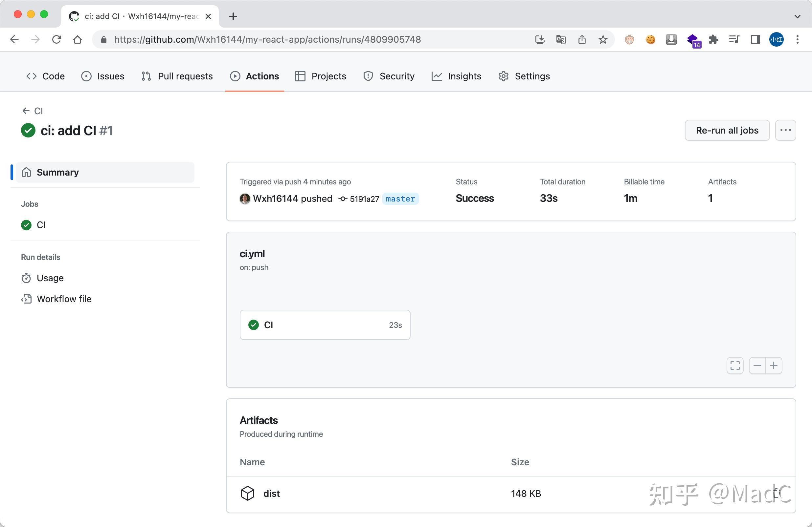
Task: Reload the current page
Action: [56, 39]
